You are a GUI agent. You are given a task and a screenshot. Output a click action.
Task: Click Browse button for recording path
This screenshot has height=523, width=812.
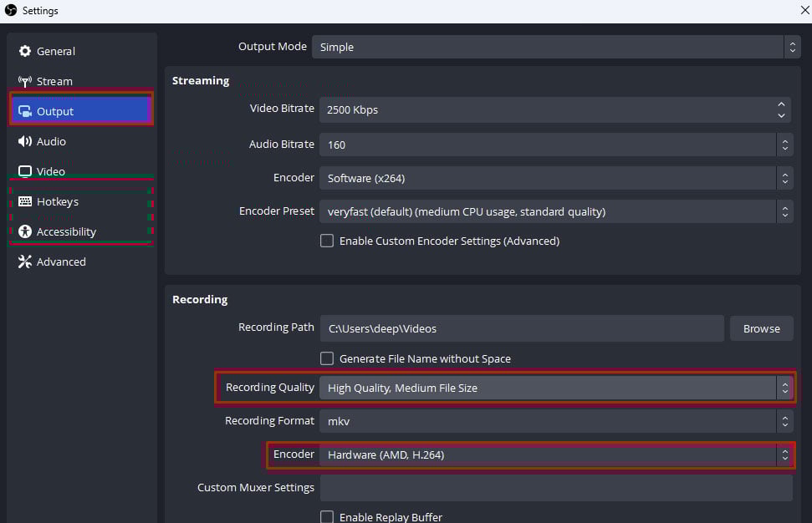pyautogui.click(x=761, y=328)
